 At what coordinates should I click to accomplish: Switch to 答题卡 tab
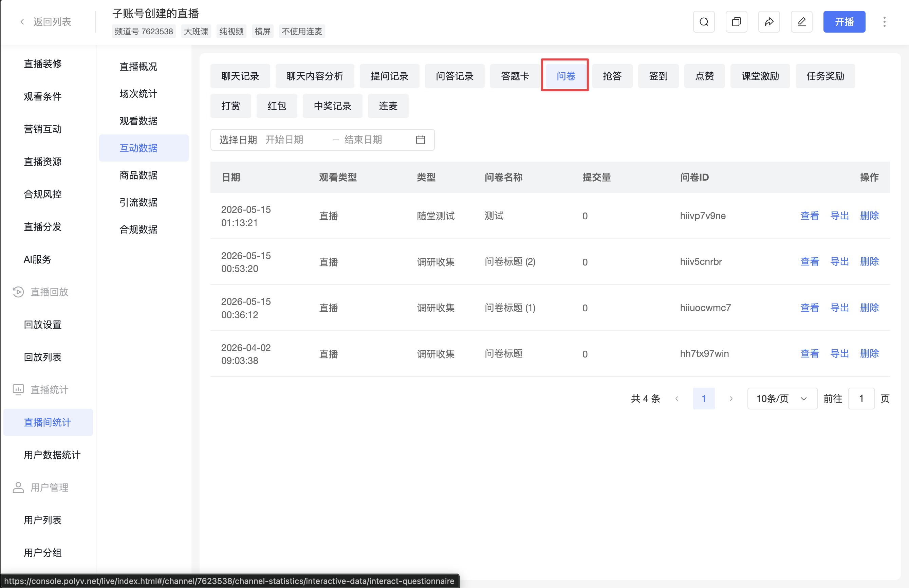(515, 76)
